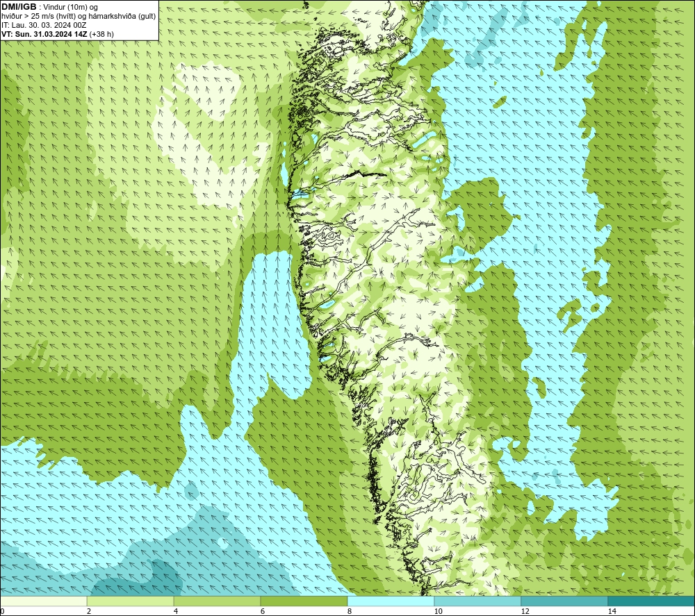The height and width of the screenshot is (616, 695).
Task: Click the scale label '6'
Action: [263, 611]
